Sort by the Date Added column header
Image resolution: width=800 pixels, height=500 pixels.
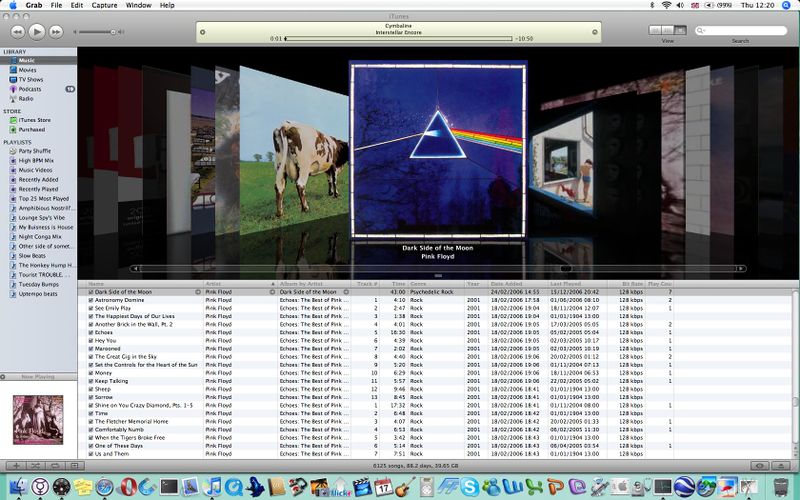(517, 284)
